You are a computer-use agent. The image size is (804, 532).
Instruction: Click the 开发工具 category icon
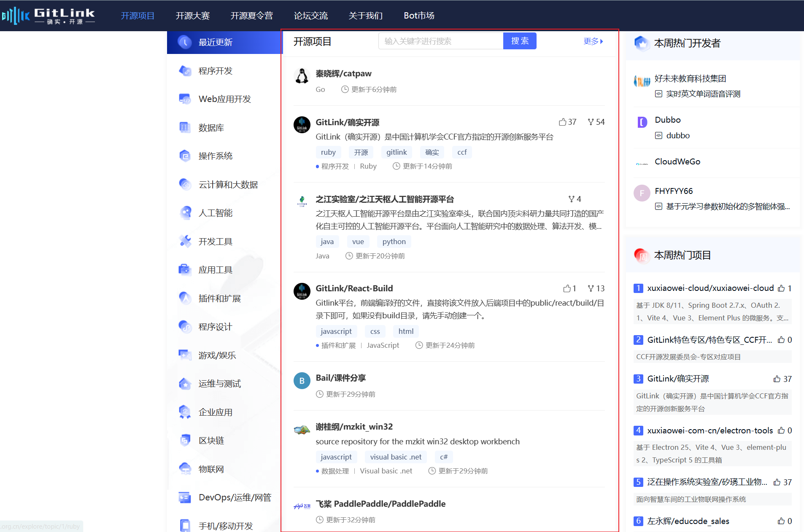click(185, 241)
